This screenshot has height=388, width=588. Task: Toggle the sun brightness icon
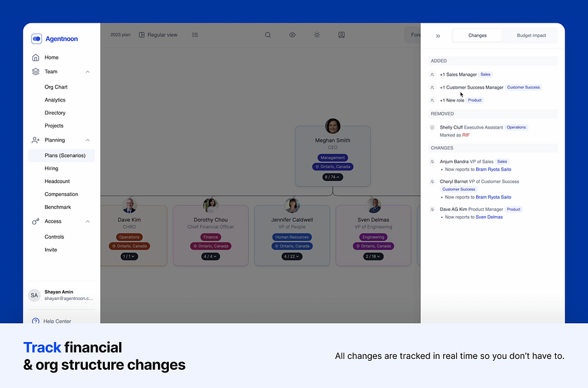[x=317, y=35]
